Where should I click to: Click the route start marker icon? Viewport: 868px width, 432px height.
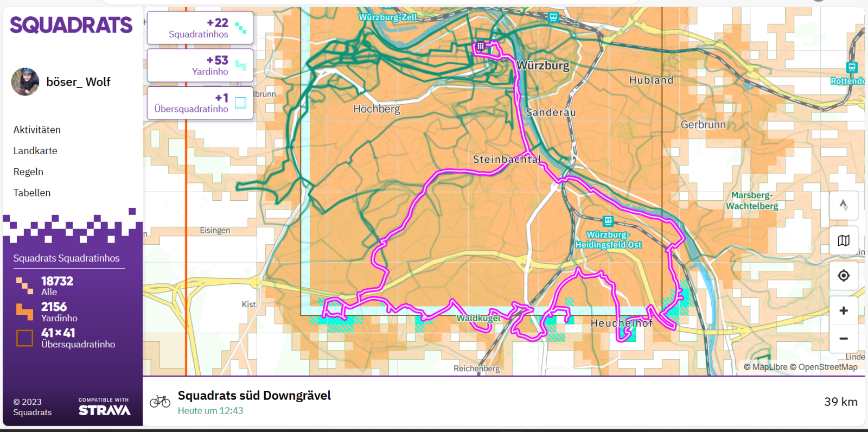pyautogui.click(x=481, y=47)
